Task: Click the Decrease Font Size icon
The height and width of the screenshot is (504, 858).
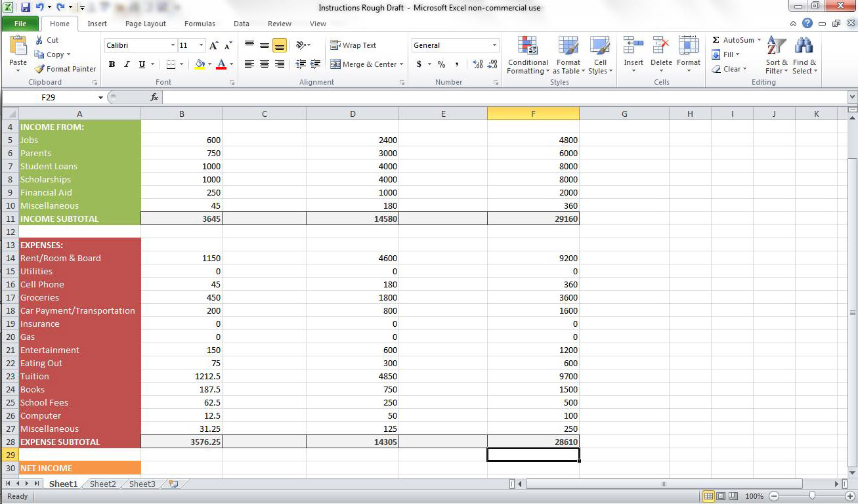Action: (228, 45)
